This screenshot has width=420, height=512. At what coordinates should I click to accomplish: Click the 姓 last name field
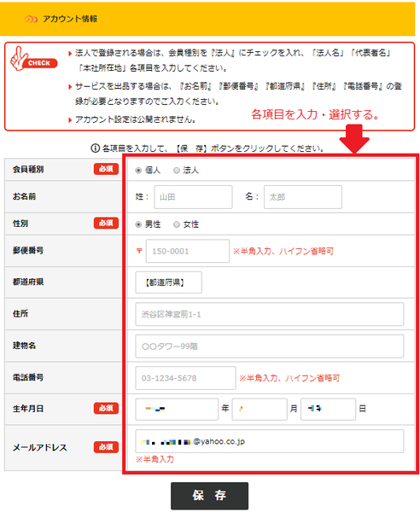click(193, 197)
